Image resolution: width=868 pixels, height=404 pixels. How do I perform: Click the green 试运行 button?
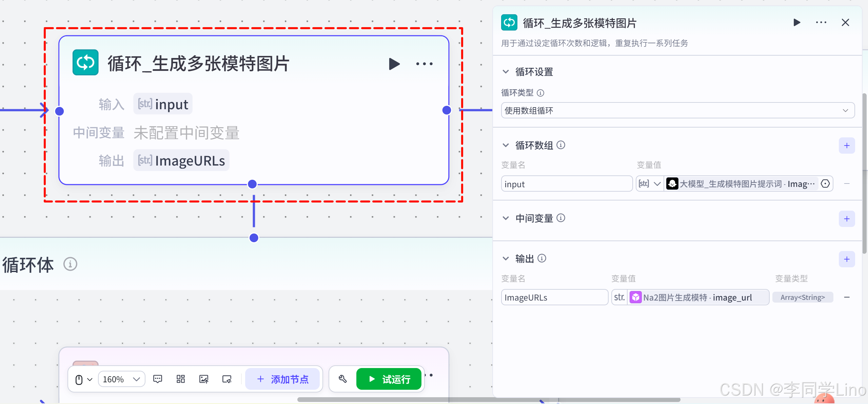tap(389, 379)
